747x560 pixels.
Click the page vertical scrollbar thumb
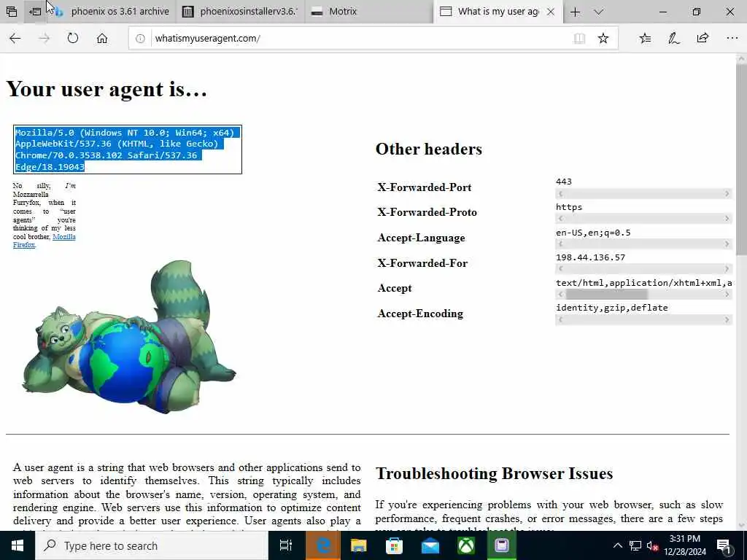pyautogui.click(x=741, y=160)
